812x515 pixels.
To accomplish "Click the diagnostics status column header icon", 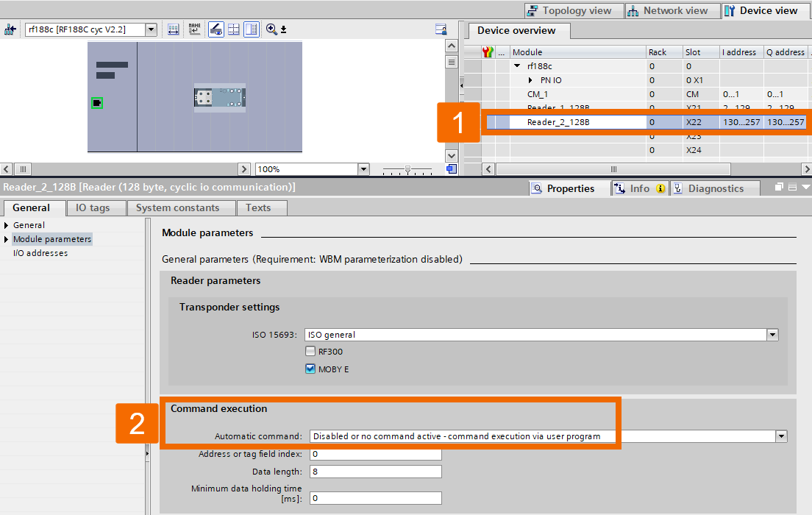I will [488, 51].
